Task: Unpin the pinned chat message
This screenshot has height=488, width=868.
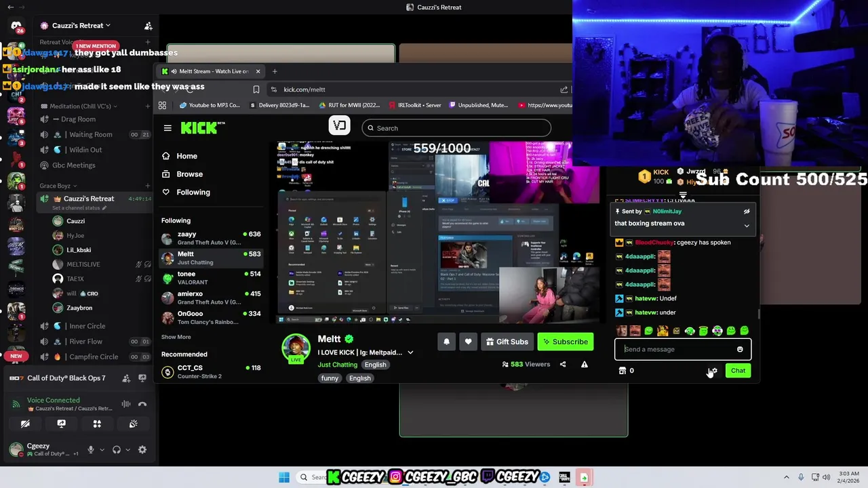Action: [747, 211]
